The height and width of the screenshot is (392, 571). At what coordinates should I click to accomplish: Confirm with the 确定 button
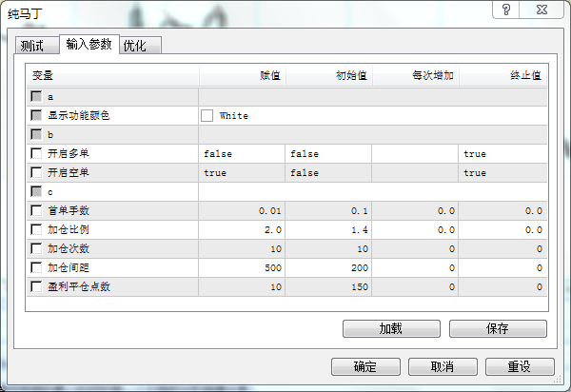(x=365, y=366)
